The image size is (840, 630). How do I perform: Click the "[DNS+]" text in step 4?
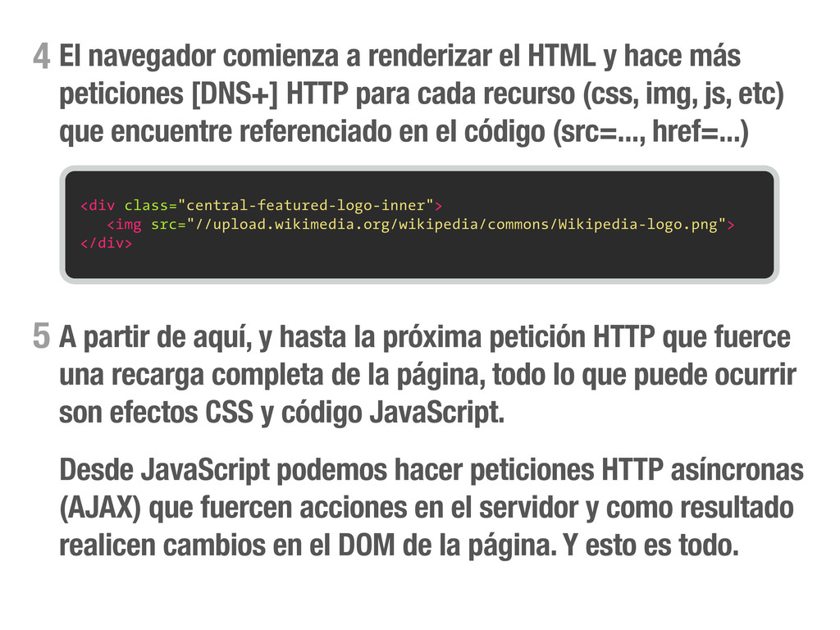click(235, 94)
